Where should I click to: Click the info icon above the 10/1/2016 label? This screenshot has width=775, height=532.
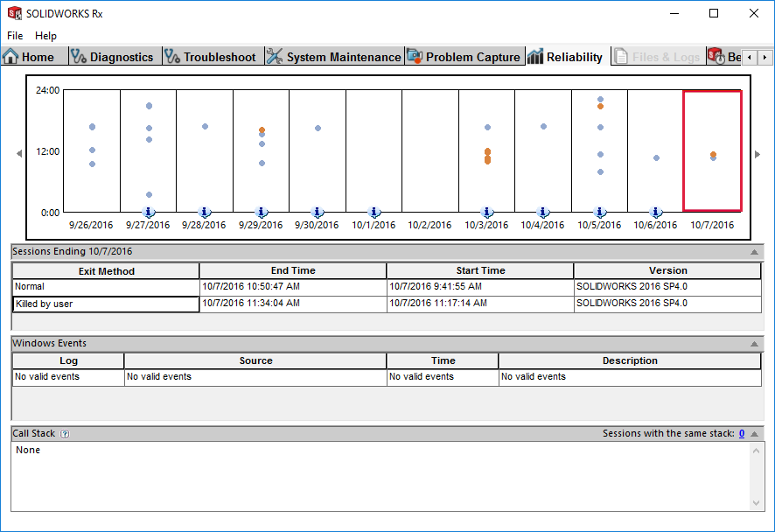(x=374, y=212)
